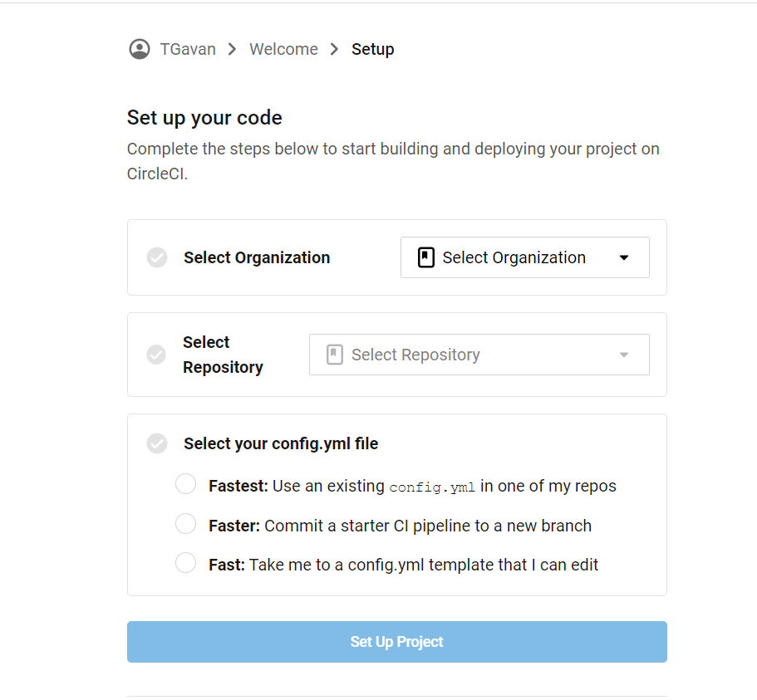Viewport: 757px width, 700px height.
Task: Click the Setup breadcrumb text
Action: click(372, 49)
